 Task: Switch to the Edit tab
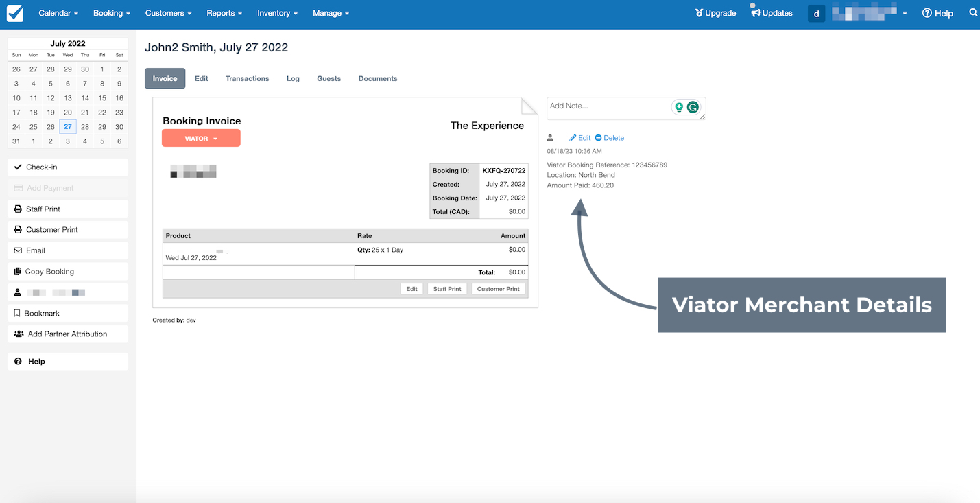coord(202,78)
